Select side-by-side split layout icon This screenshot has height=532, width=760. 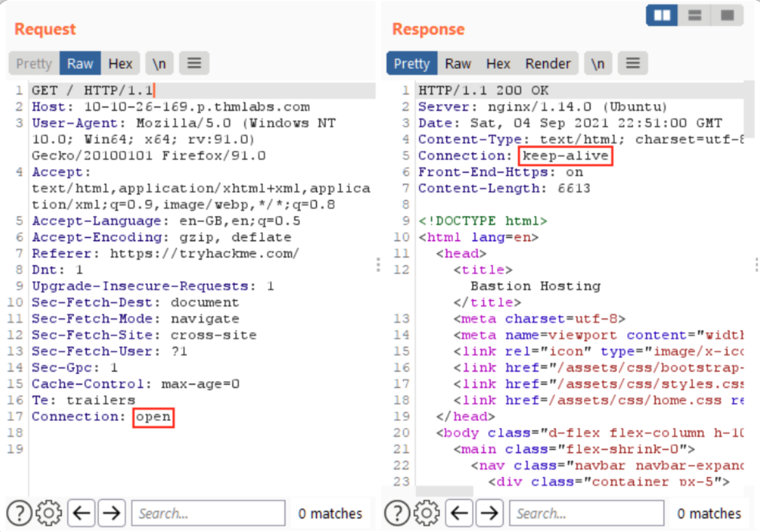[x=662, y=15]
